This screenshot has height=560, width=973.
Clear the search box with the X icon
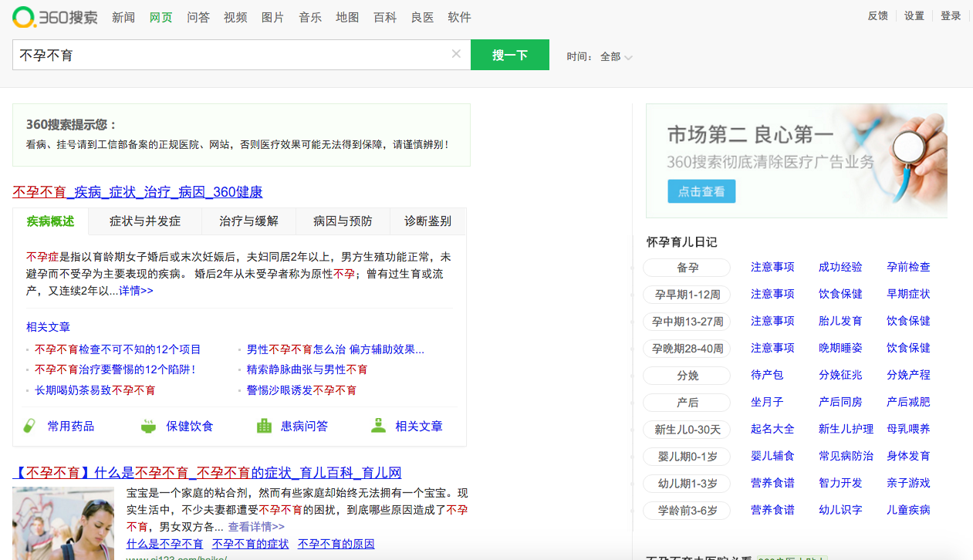point(456,54)
